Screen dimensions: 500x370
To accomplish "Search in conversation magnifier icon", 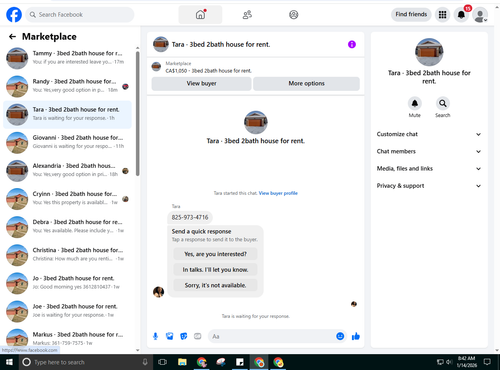I will 443,103.
